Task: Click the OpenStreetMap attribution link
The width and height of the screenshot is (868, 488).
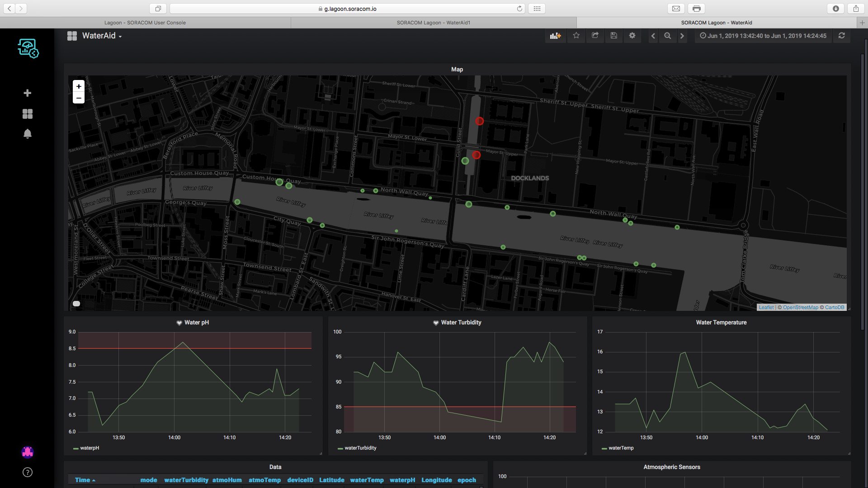Action: [x=800, y=307]
